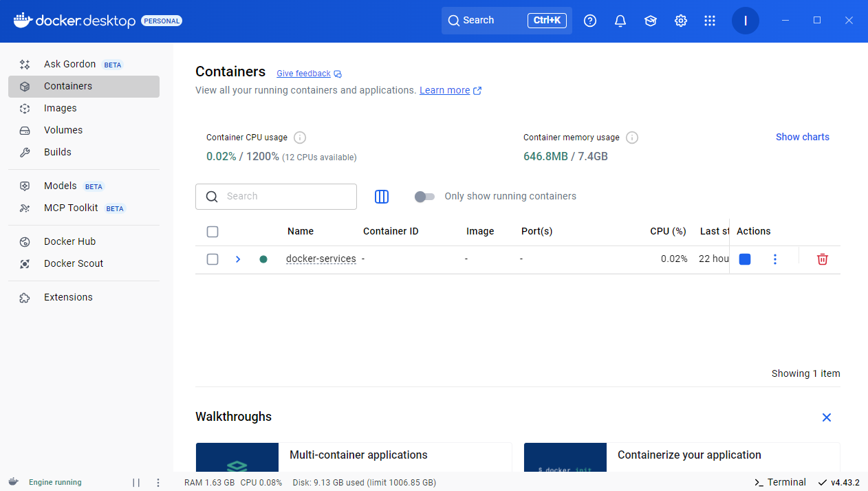Click the Docker whale logo
This screenshot has width=868, height=491.
(23, 21)
